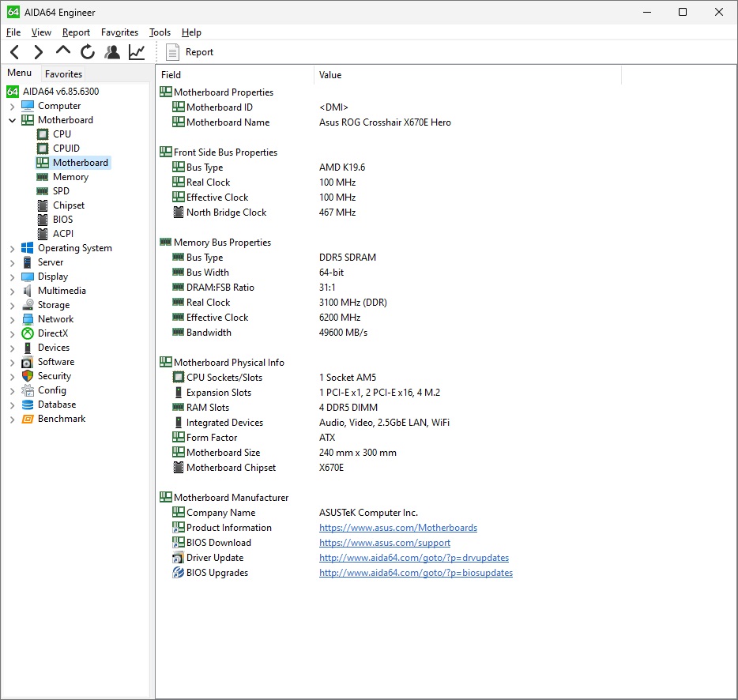Expand the Network tree node
Image resolution: width=738 pixels, height=700 pixels.
(12, 320)
